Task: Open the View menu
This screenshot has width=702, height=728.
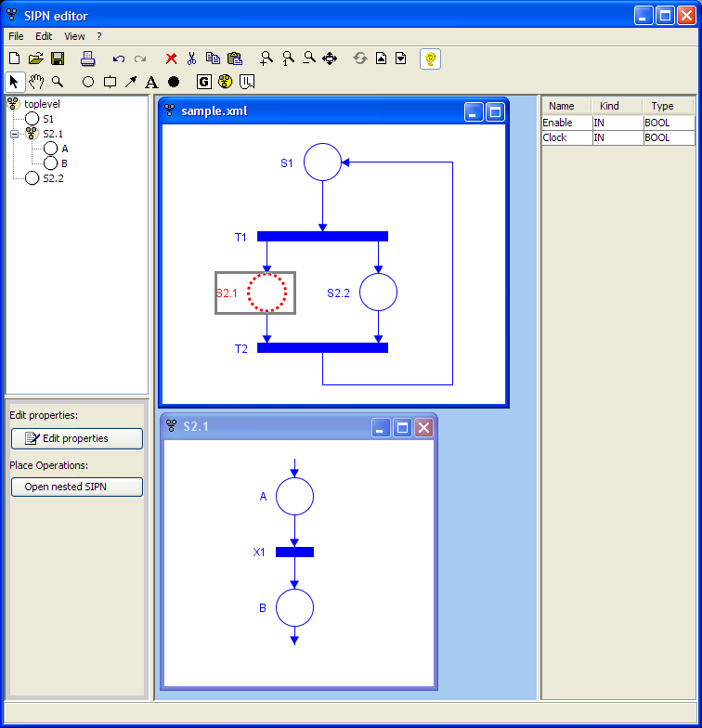Action: 74,36
